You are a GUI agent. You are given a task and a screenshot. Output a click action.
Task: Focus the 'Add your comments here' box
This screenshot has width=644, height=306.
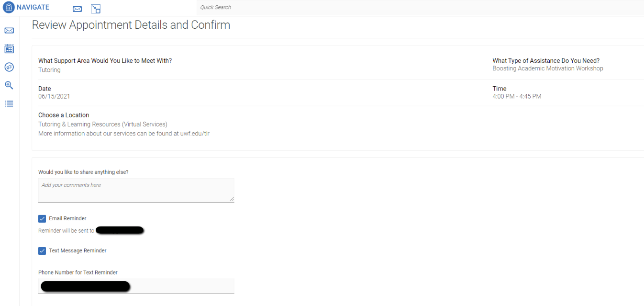[x=136, y=190]
